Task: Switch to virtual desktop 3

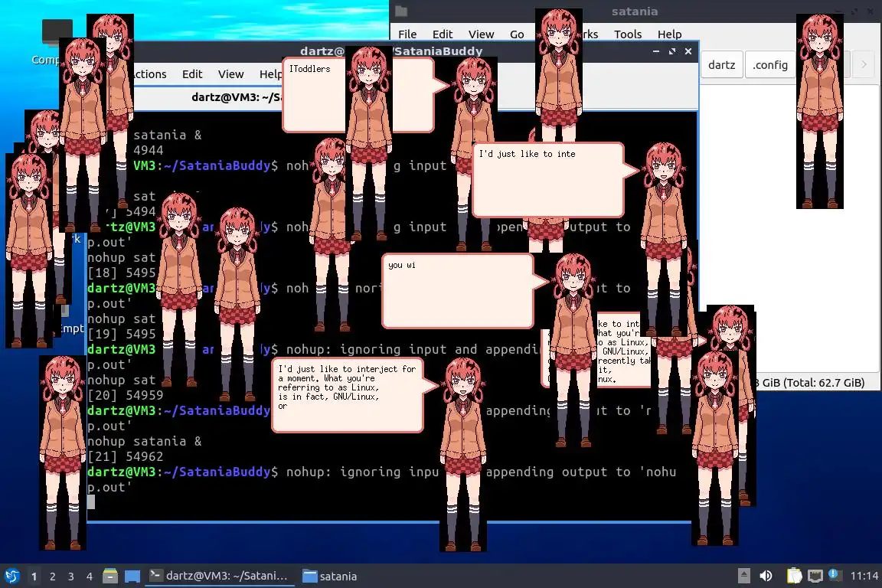Action: (x=71, y=577)
